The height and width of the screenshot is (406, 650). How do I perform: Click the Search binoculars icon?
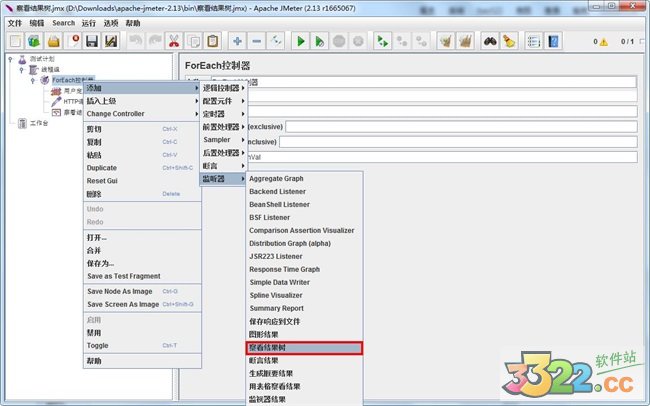[490, 41]
